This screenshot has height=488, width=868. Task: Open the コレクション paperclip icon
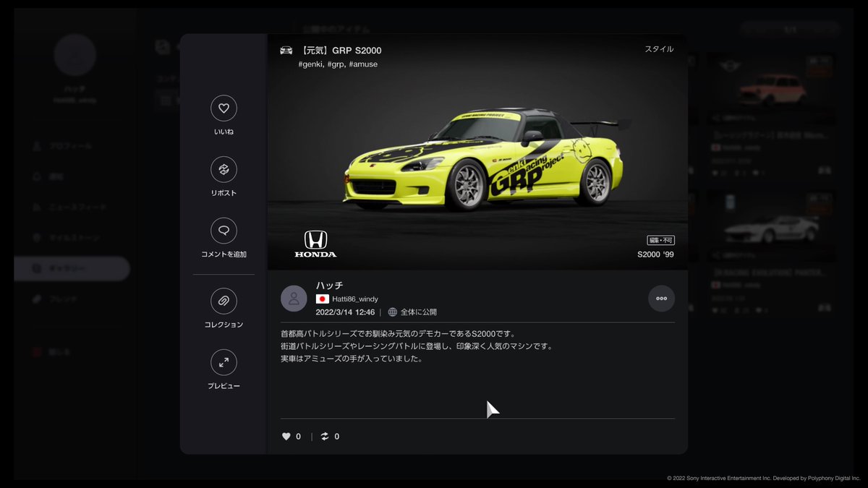click(x=224, y=301)
